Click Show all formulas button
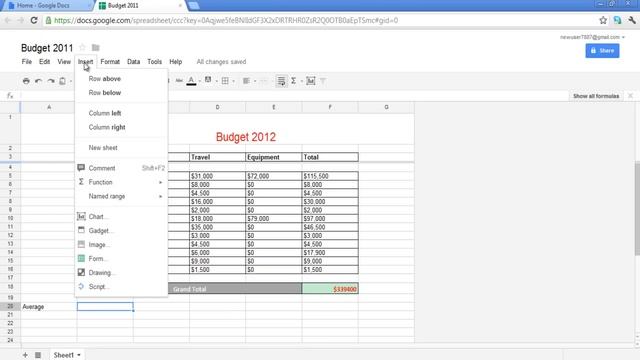 click(x=596, y=96)
